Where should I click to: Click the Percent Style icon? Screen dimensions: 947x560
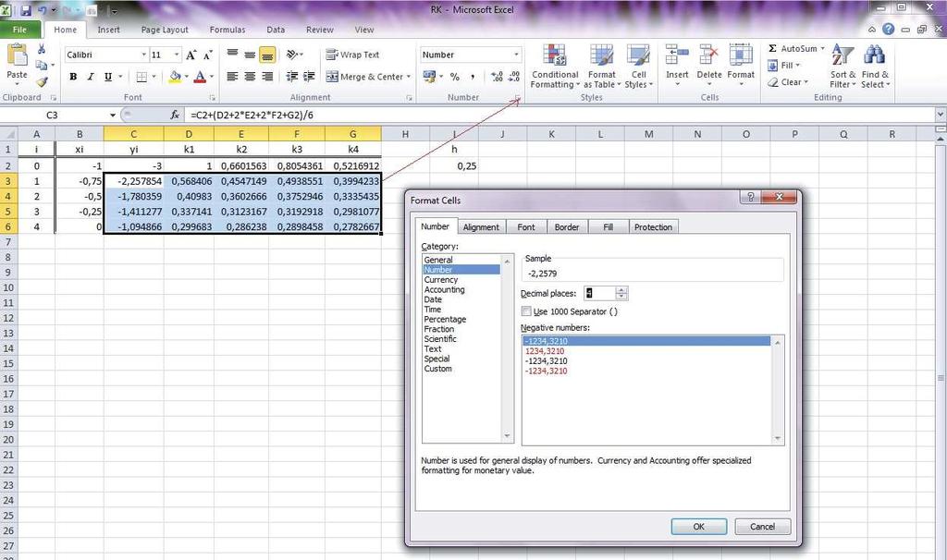(455, 77)
